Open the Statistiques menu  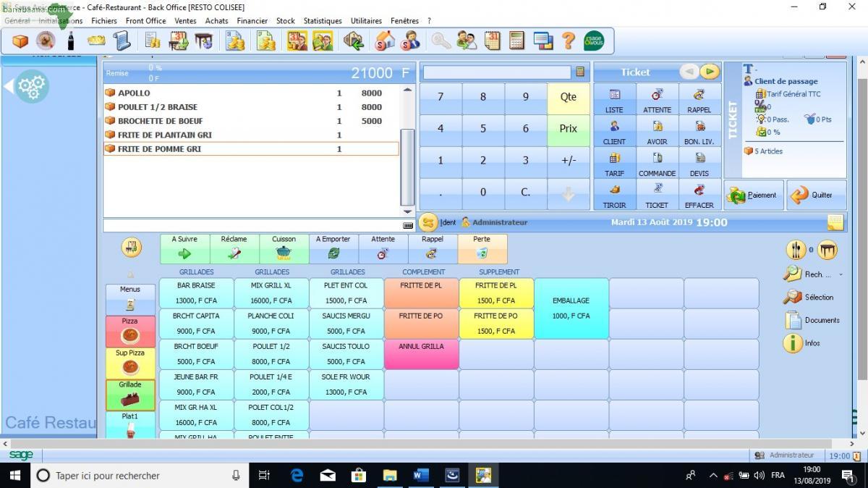click(323, 21)
